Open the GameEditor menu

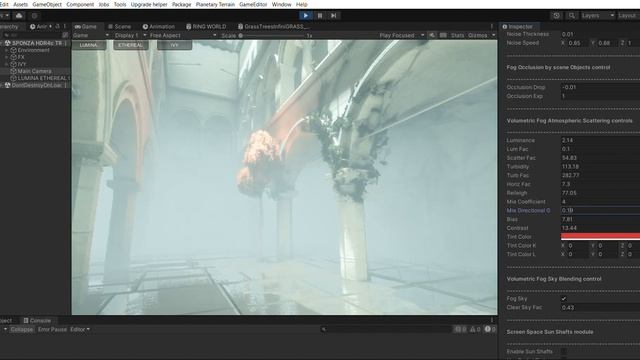[253, 4]
